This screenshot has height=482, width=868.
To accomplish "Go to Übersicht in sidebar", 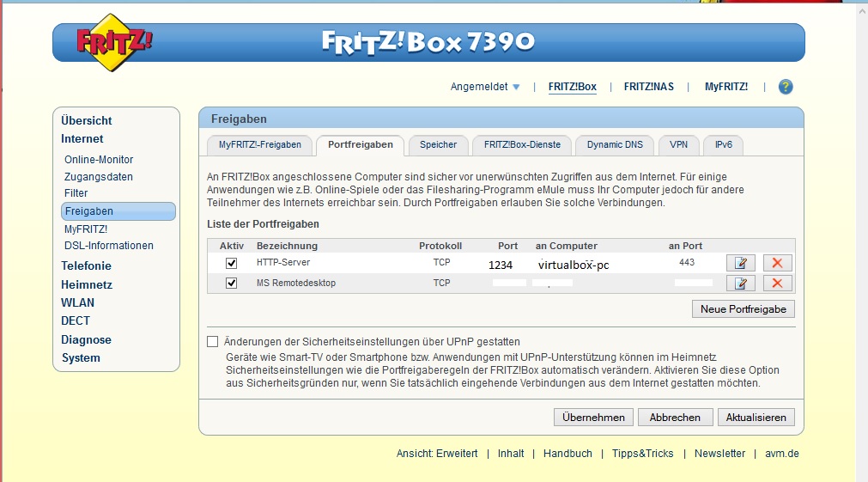I will pyautogui.click(x=87, y=121).
